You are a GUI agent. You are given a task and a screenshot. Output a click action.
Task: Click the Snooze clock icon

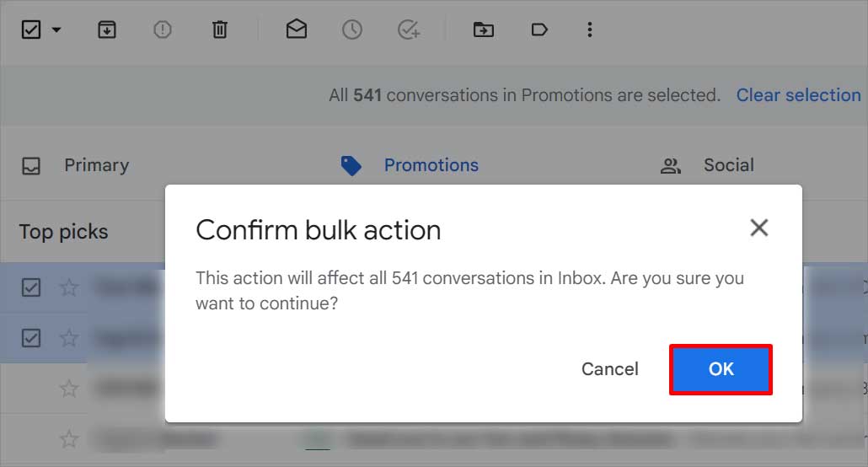tap(352, 30)
